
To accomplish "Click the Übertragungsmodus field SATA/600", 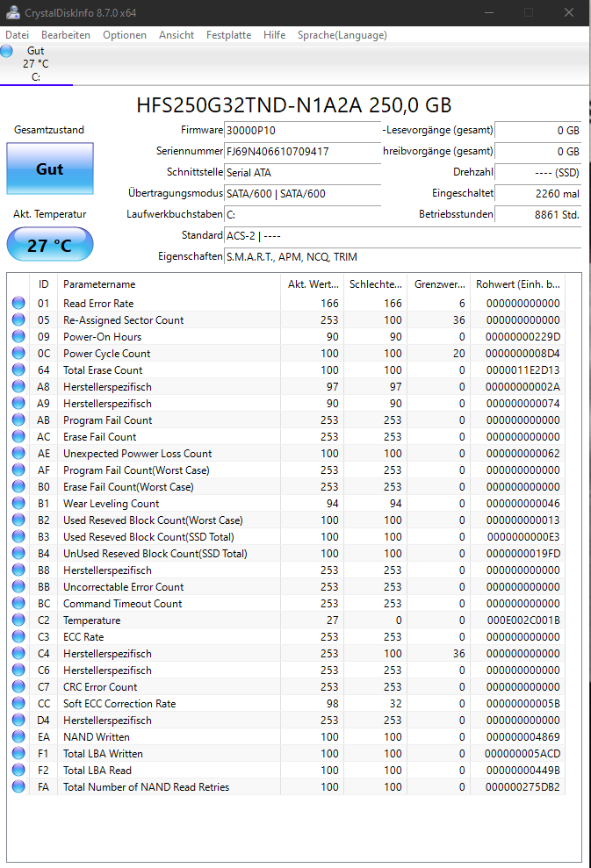I will tap(302, 194).
